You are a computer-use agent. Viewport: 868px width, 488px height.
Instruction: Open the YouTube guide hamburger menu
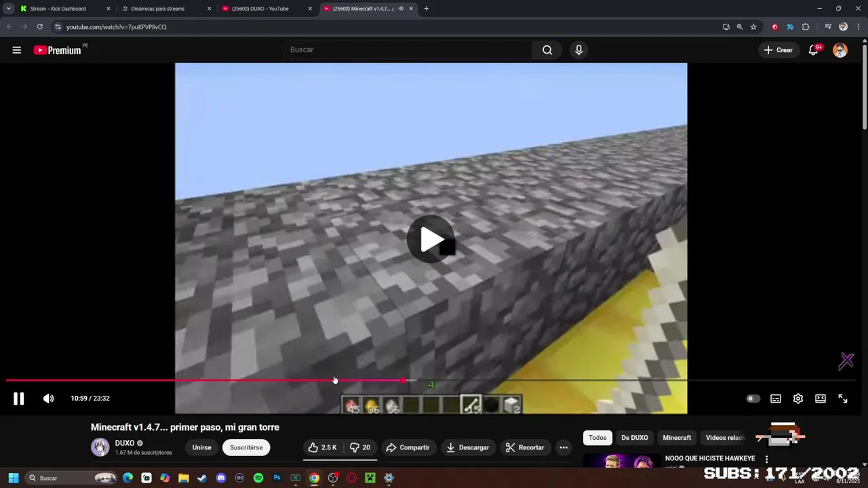[x=17, y=49]
